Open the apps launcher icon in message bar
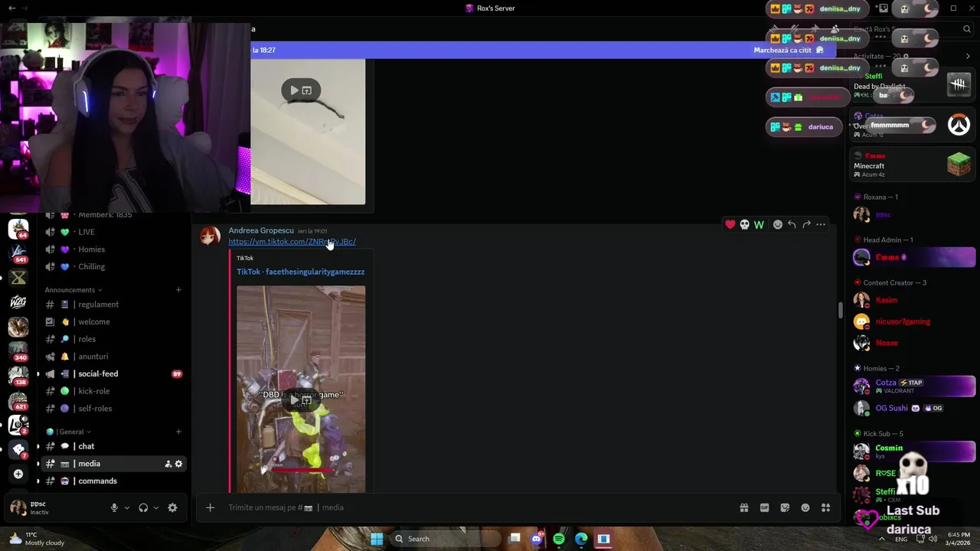 [x=825, y=507]
